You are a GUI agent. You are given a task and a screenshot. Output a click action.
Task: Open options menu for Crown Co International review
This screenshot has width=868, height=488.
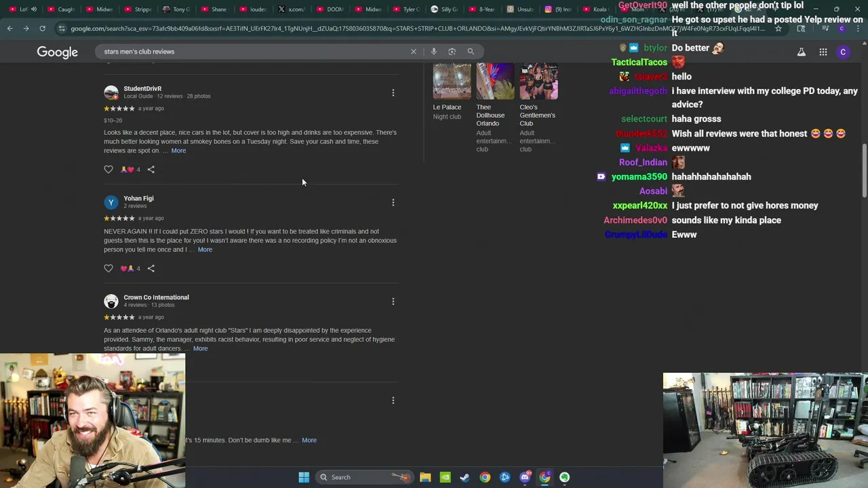coord(393,302)
